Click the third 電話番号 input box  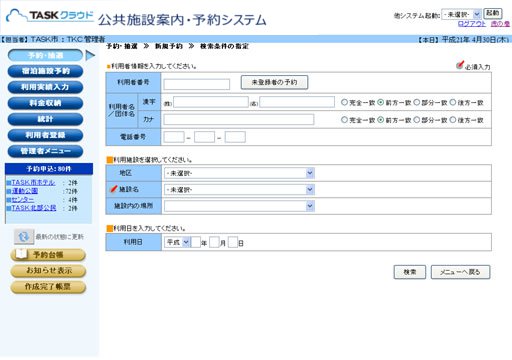(x=235, y=137)
